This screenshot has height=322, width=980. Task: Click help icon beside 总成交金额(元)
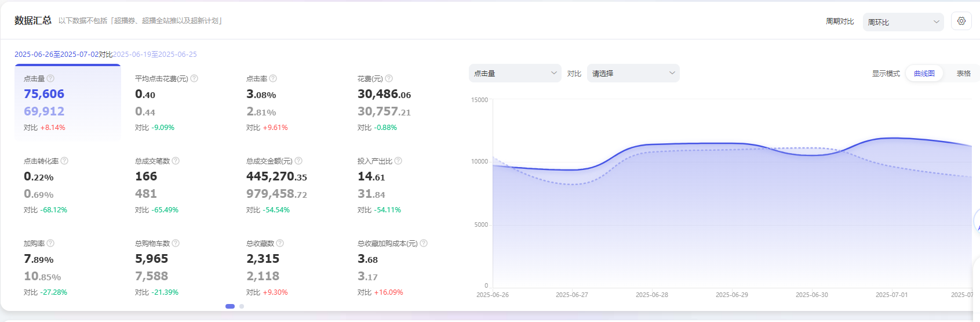(298, 161)
